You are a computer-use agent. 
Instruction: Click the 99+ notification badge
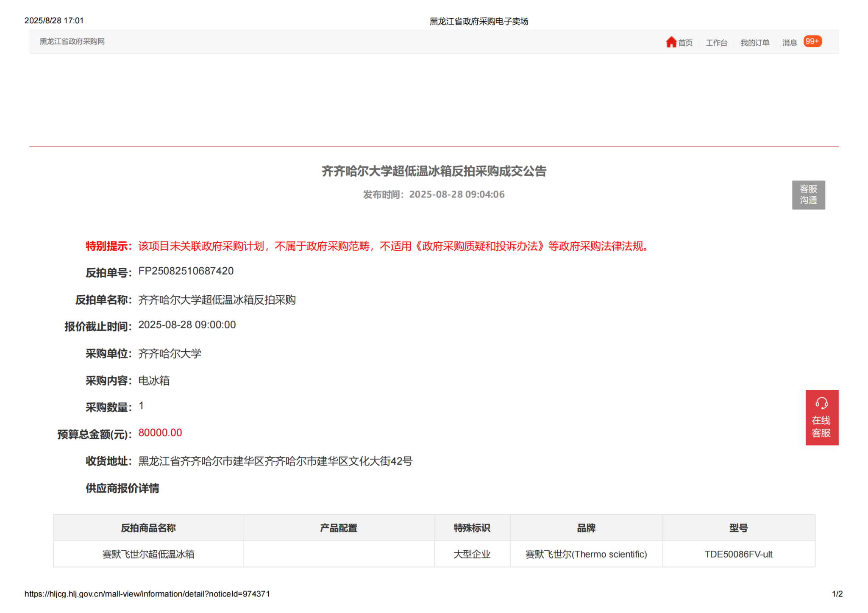click(x=812, y=41)
